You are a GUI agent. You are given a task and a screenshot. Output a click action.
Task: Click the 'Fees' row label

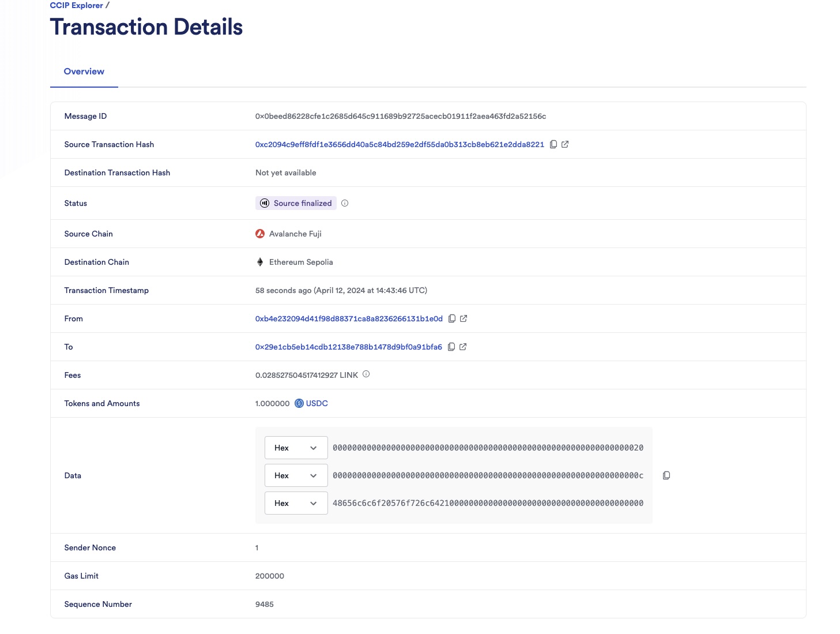73,375
